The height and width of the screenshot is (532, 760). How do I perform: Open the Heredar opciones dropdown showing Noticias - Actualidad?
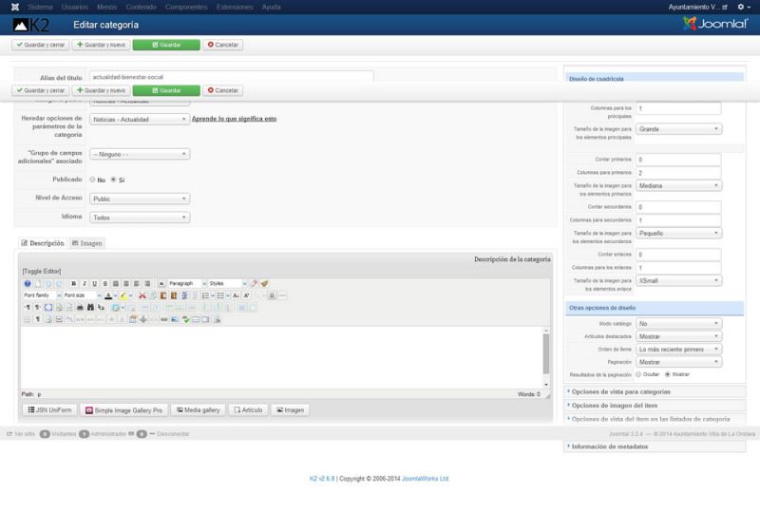(140, 119)
